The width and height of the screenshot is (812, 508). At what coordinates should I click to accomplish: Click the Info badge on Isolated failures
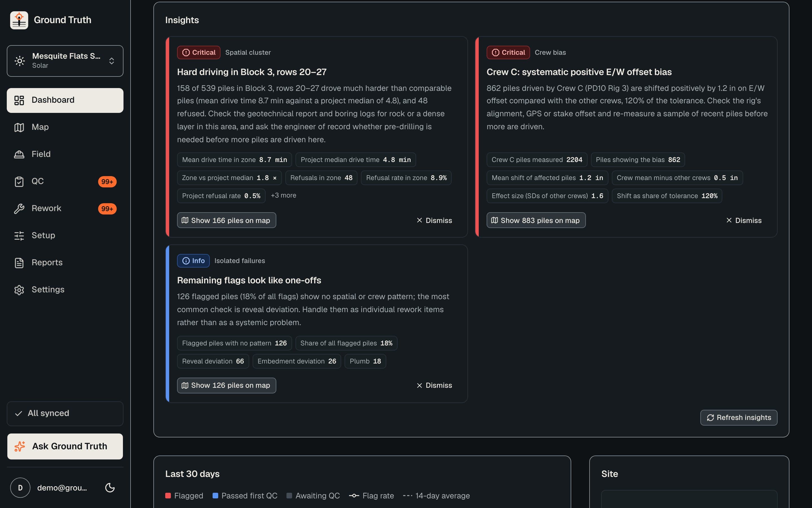(x=193, y=261)
